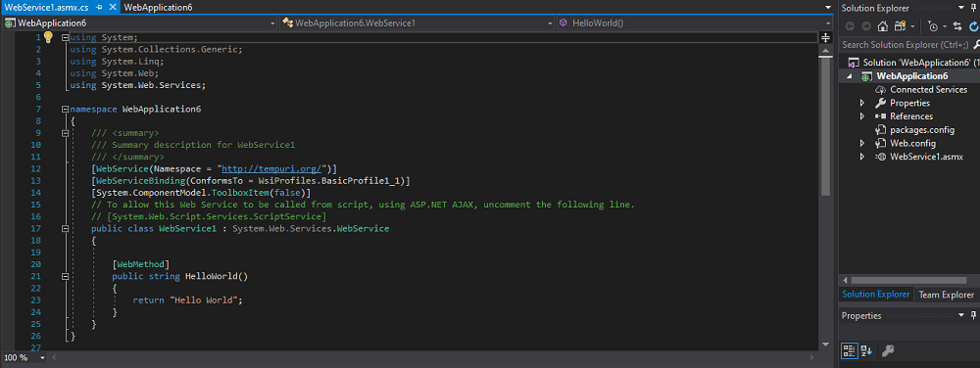Select packages.config file
The height and width of the screenshot is (368, 980).
pos(922,130)
